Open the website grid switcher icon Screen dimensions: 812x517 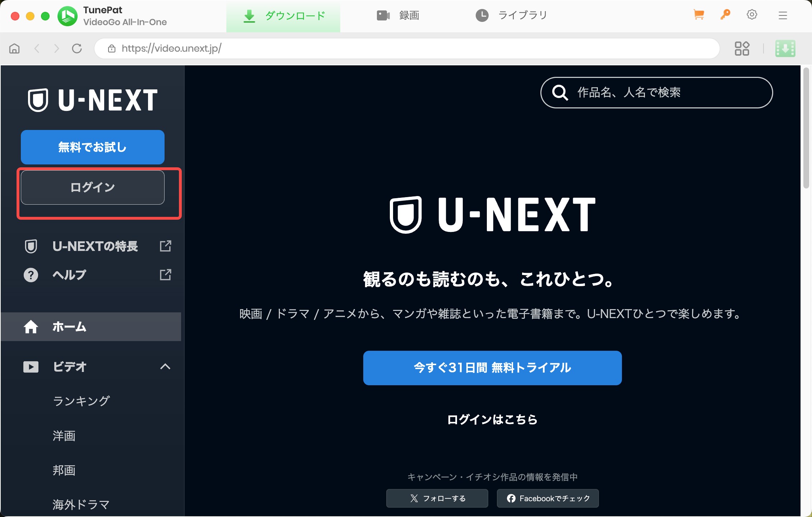tap(742, 48)
